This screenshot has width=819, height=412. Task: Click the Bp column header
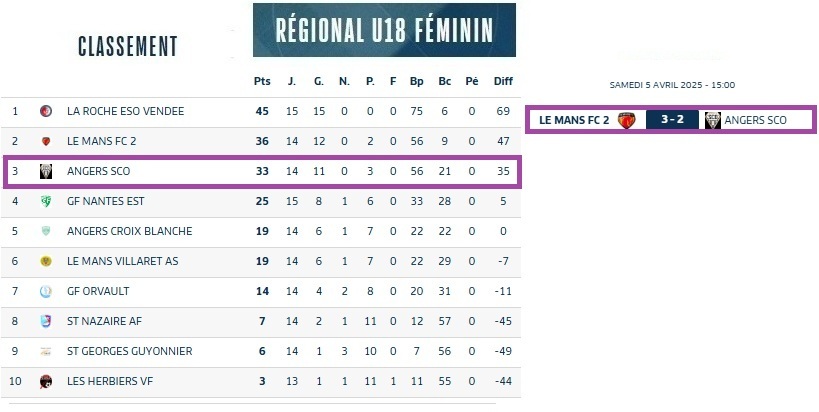(416, 80)
